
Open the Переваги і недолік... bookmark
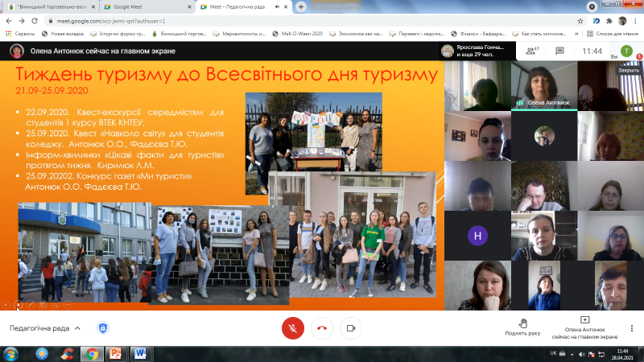coord(416,34)
